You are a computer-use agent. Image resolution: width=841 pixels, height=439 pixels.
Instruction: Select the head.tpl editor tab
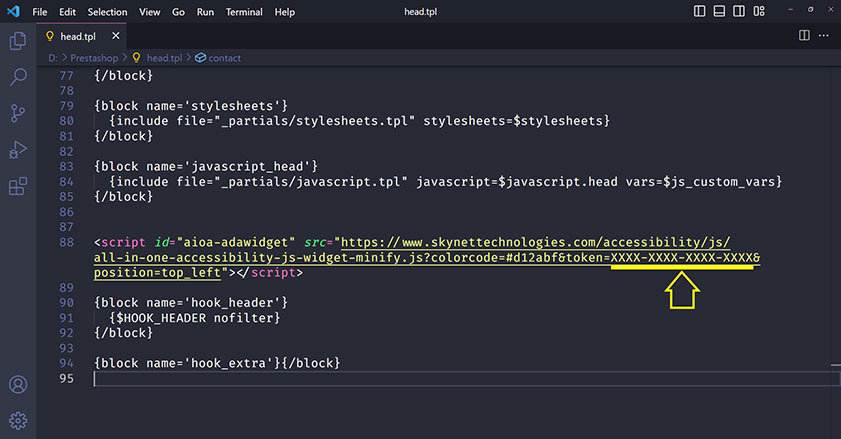coord(82,36)
